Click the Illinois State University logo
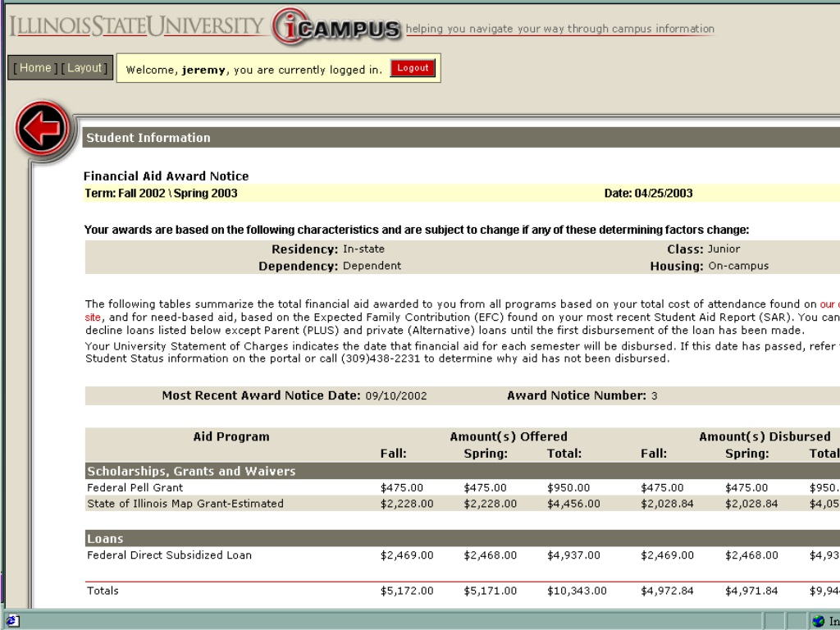This screenshot has width=840, height=630. [137, 26]
